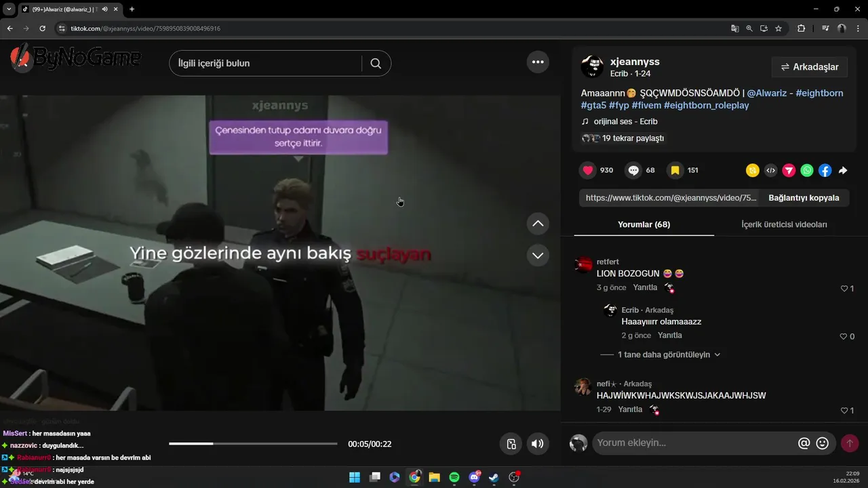Reply to retfert's comment with Yanıtla
The image size is (868, 488).
(x=645, y=287)
